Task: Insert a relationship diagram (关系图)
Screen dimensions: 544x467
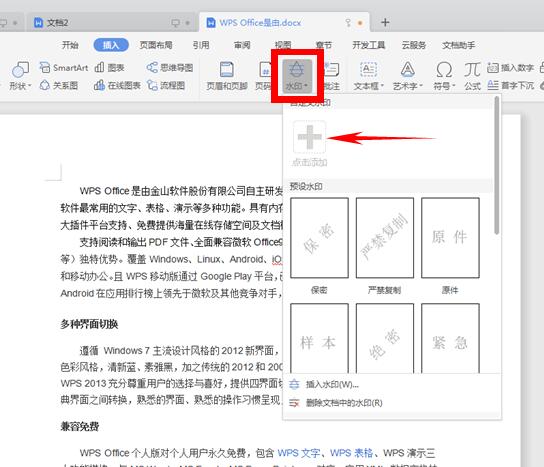Action: pyautogui.click(x=59, y=85)
